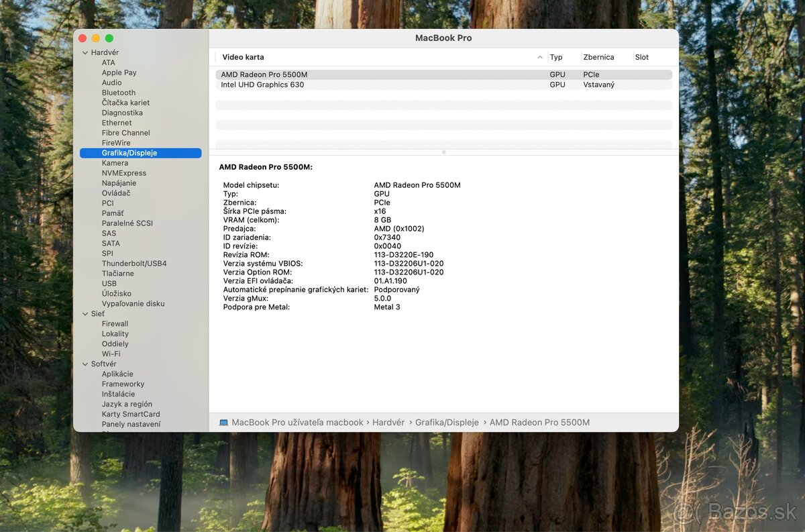The height and width of the screenshot is (532, 805).
Task: Select Lokality under Sieť
Action: point(115,334)
